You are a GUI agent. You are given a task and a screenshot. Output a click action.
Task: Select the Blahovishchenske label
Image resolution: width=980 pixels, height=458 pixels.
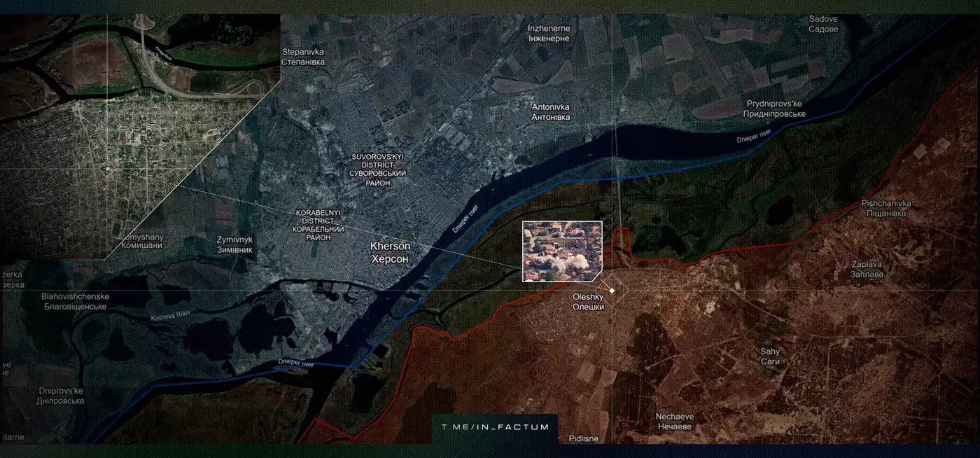click(x=75, y=301)
